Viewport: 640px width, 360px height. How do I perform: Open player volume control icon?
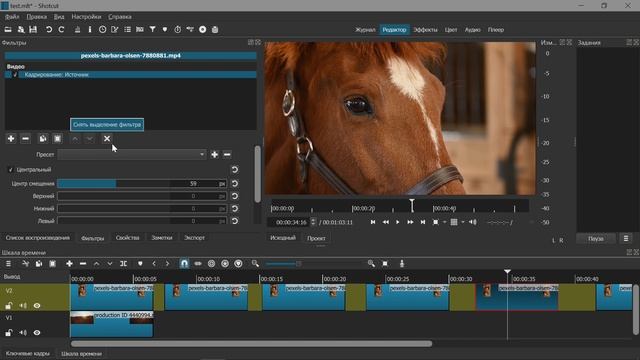coord(473,222)
